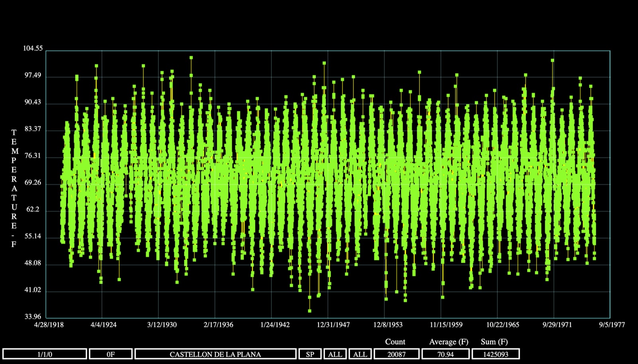Click the 55.14 y-axis label
The image size is (638, 364).
coord(33,236)
